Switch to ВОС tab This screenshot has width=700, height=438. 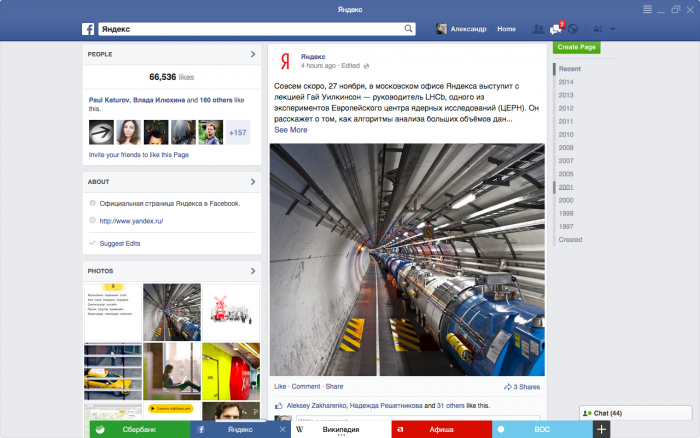[x=542, y=430]
